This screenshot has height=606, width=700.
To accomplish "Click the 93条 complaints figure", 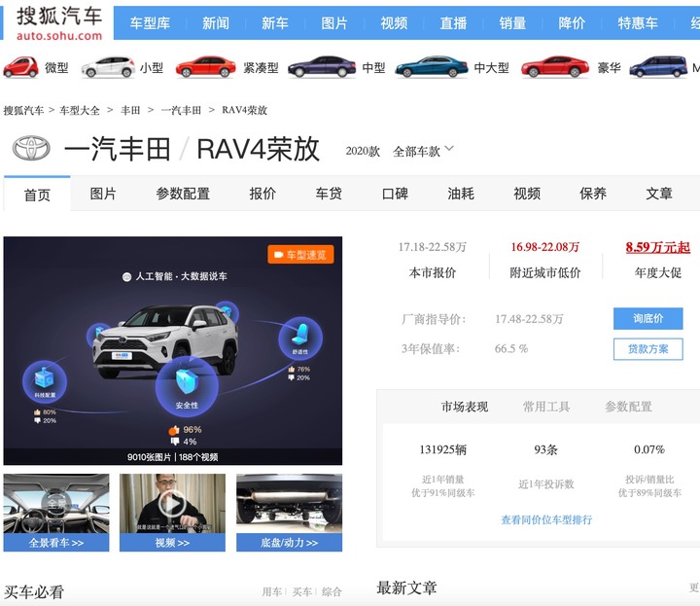I will pos(546,449).
